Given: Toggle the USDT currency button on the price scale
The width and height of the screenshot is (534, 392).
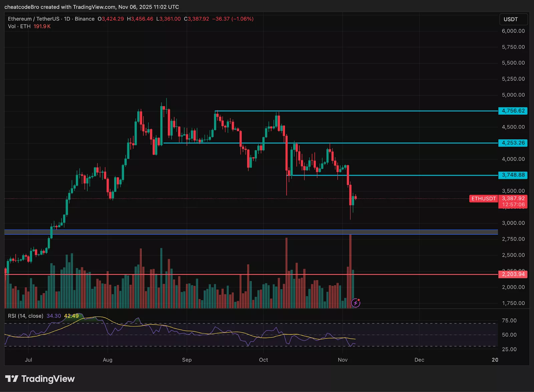Looking at the screenshot, I should click(513, 19).
